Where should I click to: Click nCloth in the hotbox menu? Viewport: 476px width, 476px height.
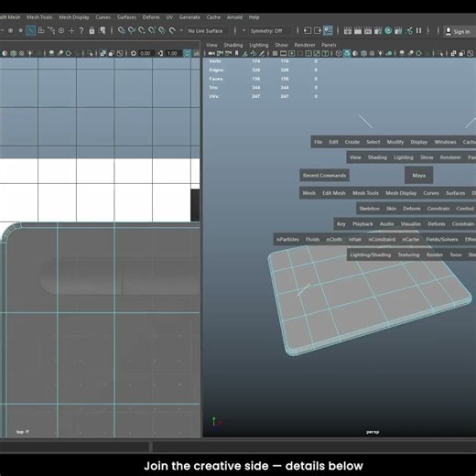click(334, 240)
